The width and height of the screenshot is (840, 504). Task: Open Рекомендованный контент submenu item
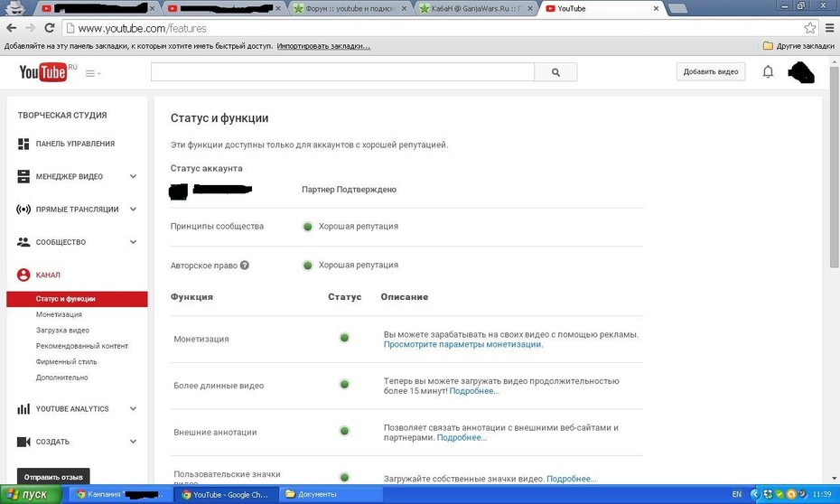click(82, 346)
